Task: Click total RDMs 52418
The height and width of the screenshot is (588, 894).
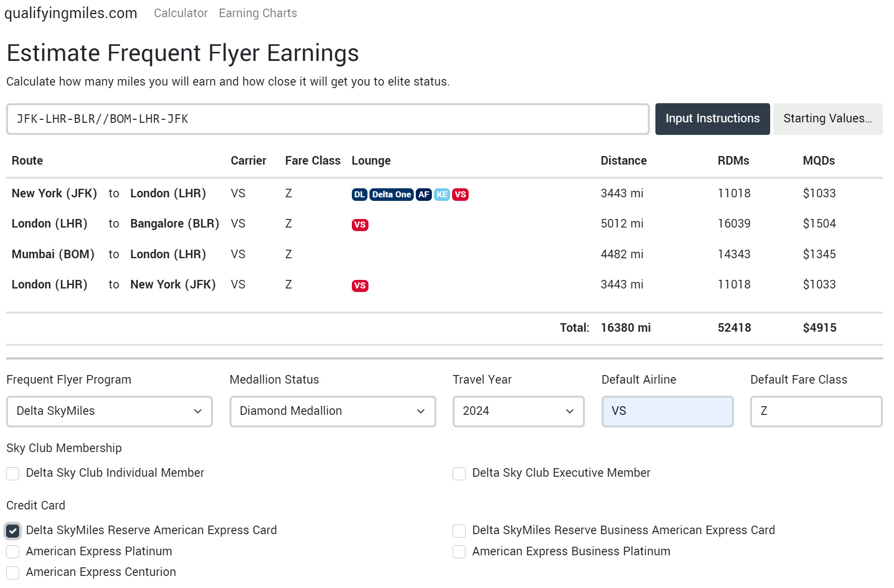Action: [734, 328]
